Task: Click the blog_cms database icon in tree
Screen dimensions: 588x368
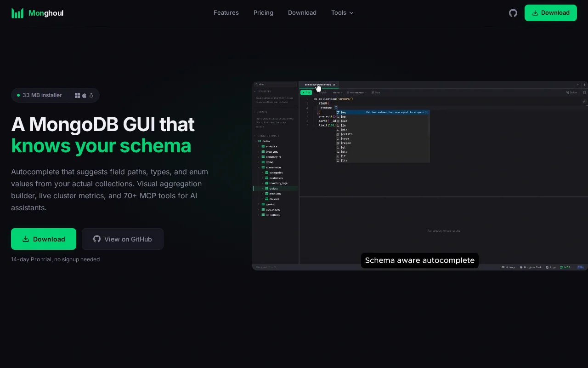Action: [263, 151]
